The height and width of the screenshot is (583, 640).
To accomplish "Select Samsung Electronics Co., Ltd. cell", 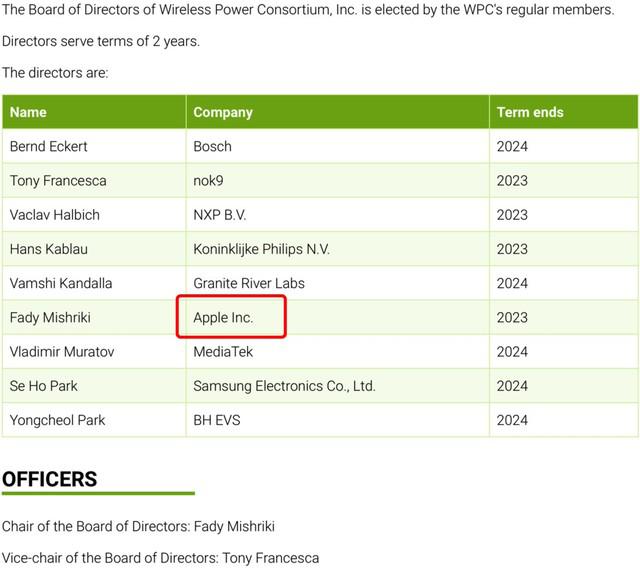I will pos(338,386).
